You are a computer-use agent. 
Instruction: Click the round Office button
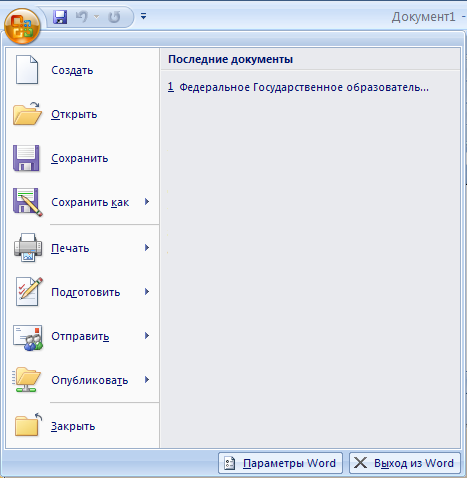(x=22, y=26)
